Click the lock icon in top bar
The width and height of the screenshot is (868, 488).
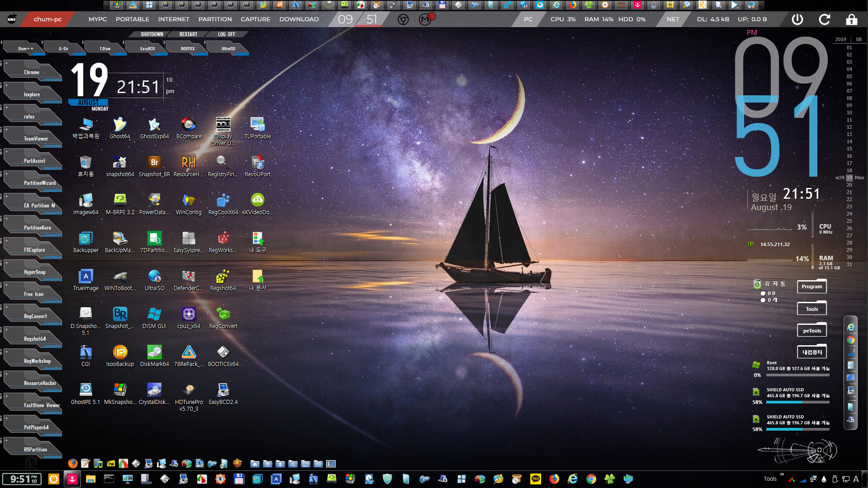pos(852,19)
